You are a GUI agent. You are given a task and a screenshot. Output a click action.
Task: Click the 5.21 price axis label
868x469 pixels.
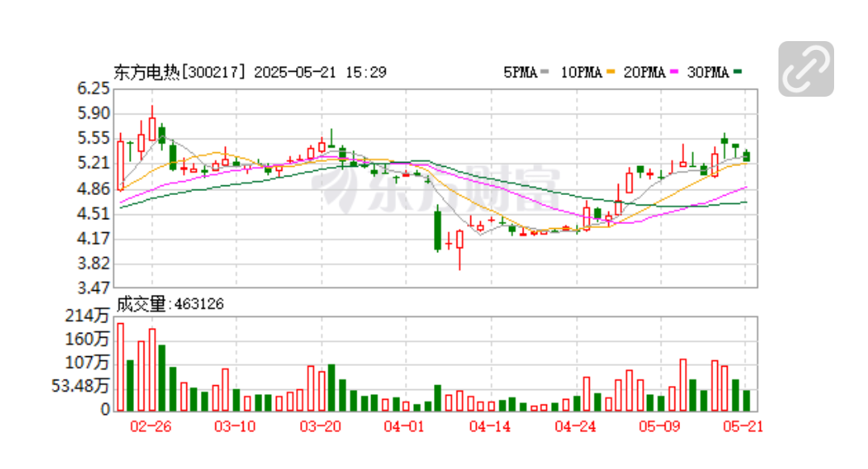93,163
